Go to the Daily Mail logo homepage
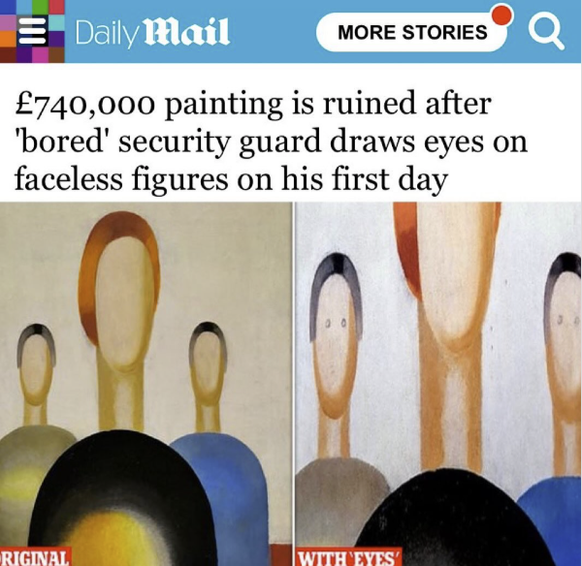 pyautogui.click(x=152, y=33)
